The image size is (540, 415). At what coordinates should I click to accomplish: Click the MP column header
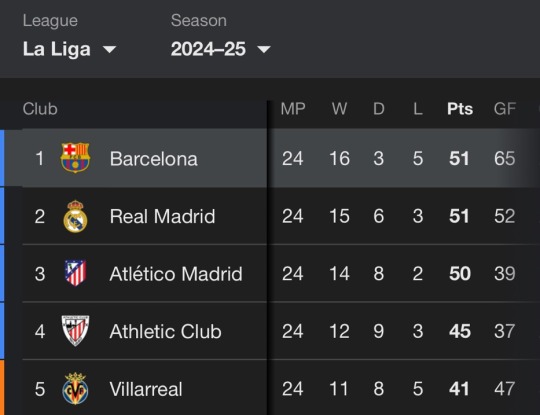(x=293, y=109)
